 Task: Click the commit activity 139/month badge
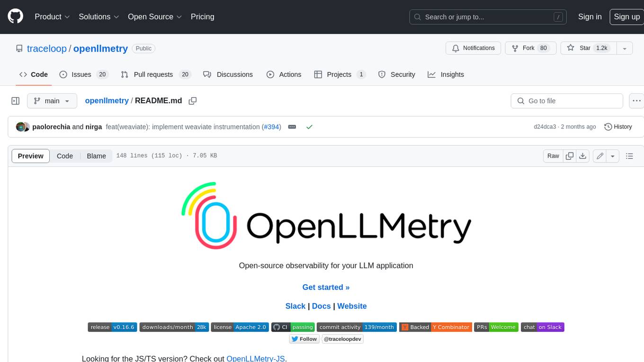pos(357,327)
